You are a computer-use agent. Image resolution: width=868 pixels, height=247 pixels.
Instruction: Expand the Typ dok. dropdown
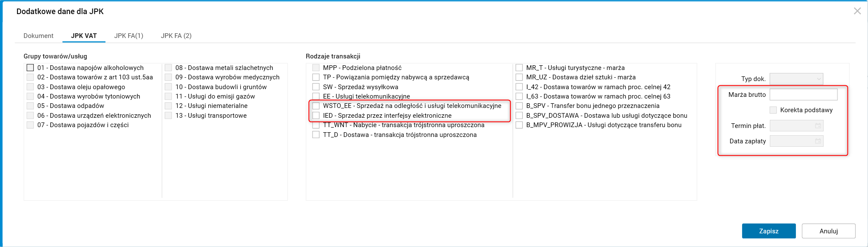(x=796, y=79)
